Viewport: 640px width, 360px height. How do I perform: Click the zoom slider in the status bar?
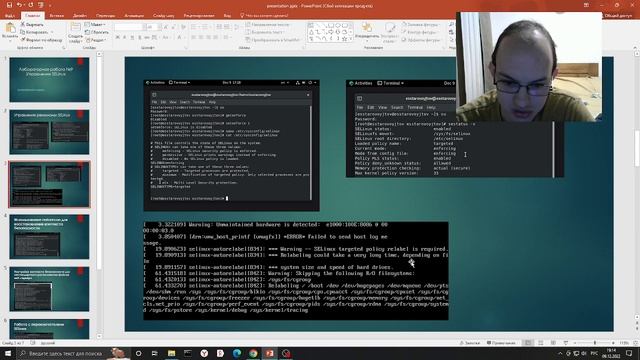(x=594, y=343)
